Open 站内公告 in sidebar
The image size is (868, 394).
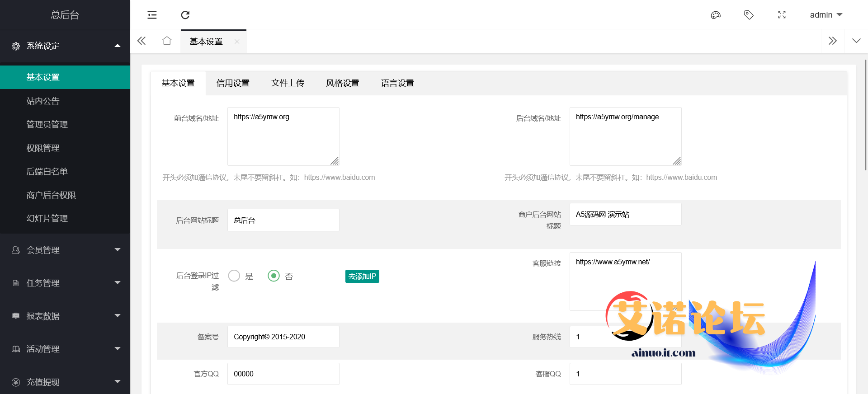(x=65, y=101)
